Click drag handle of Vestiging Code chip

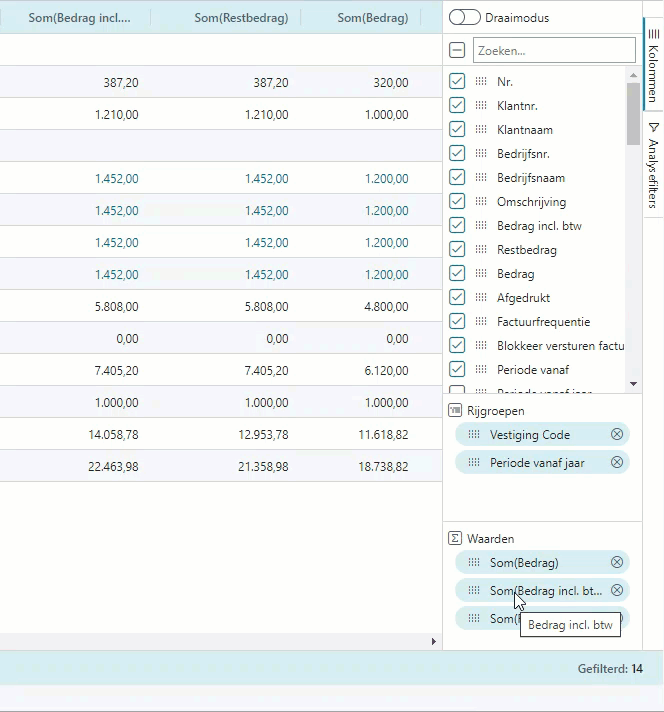(x=474, y=435)
